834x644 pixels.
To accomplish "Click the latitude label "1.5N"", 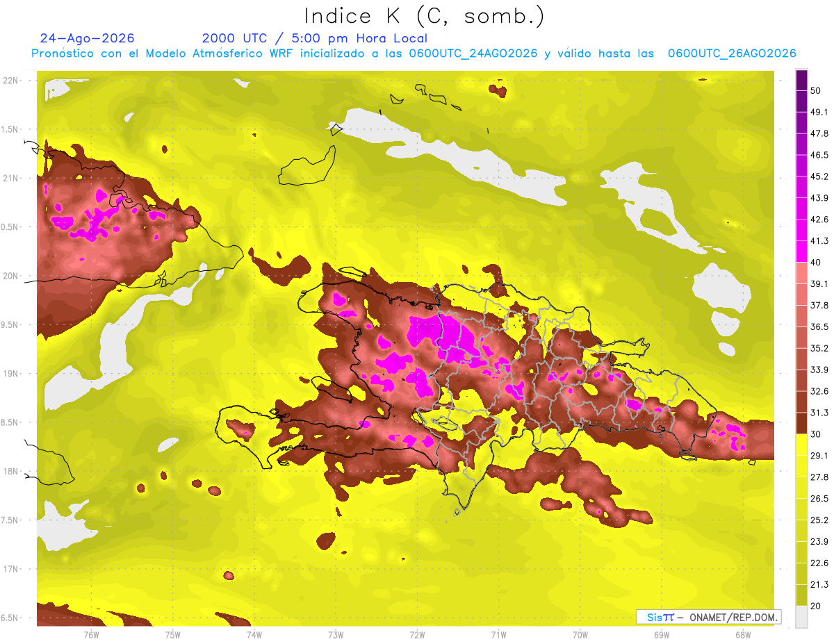I will coord(10,129).
